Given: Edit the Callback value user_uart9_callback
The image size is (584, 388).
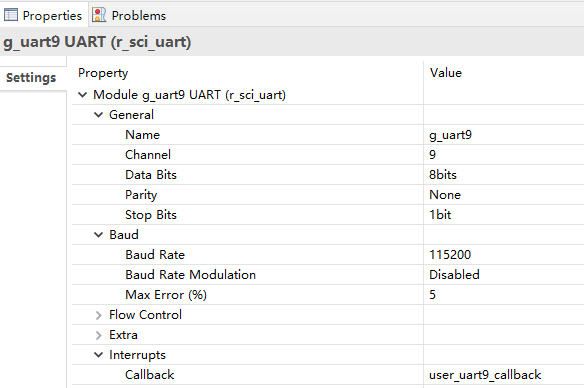Looking at the screenshot, I should point(485,375).
